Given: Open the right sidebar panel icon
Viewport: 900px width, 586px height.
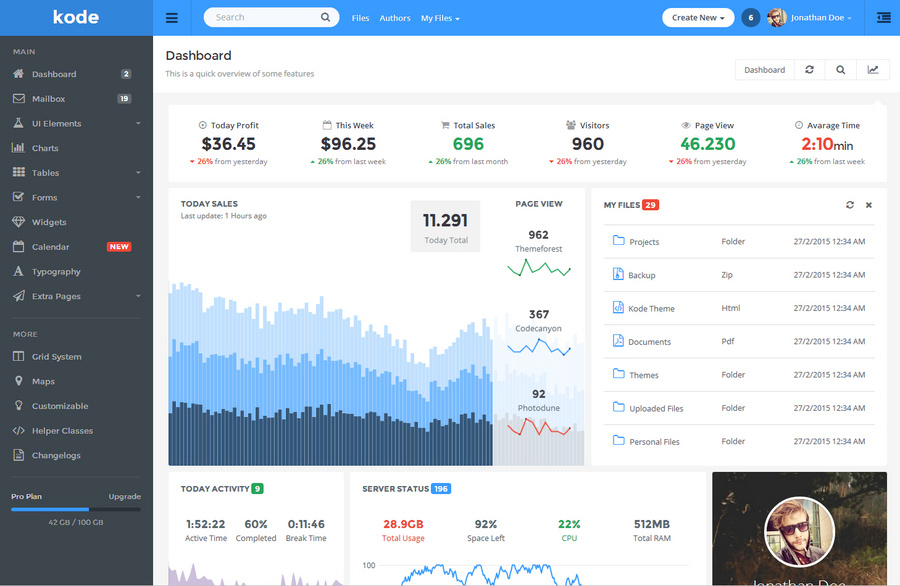Looking at the screenshot, I should 883,18.
